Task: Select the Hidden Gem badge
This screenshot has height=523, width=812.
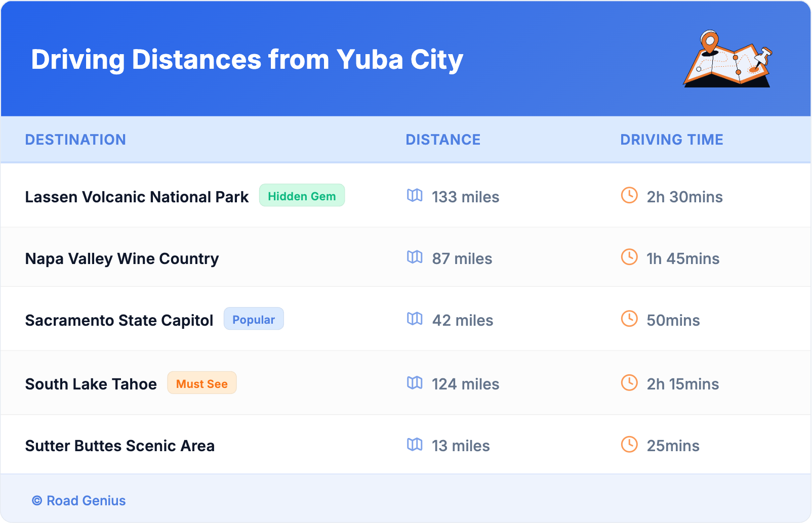Action: tap(302, 196)
